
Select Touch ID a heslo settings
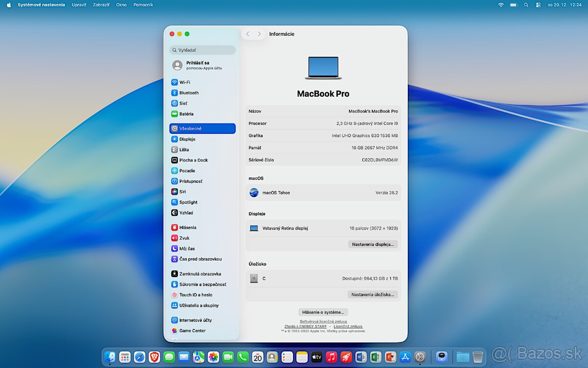[195, 294]
